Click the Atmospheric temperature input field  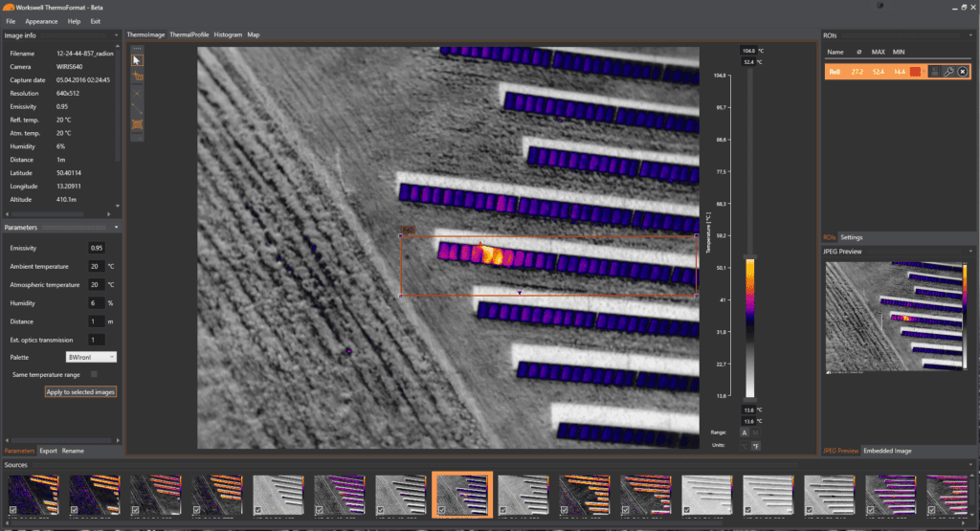(x=97, y=285)
